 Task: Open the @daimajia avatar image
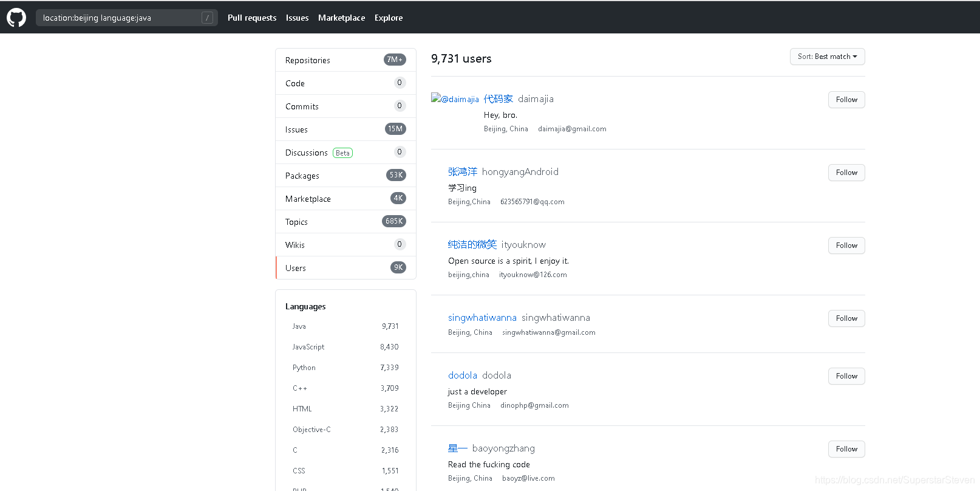(455, 98)
